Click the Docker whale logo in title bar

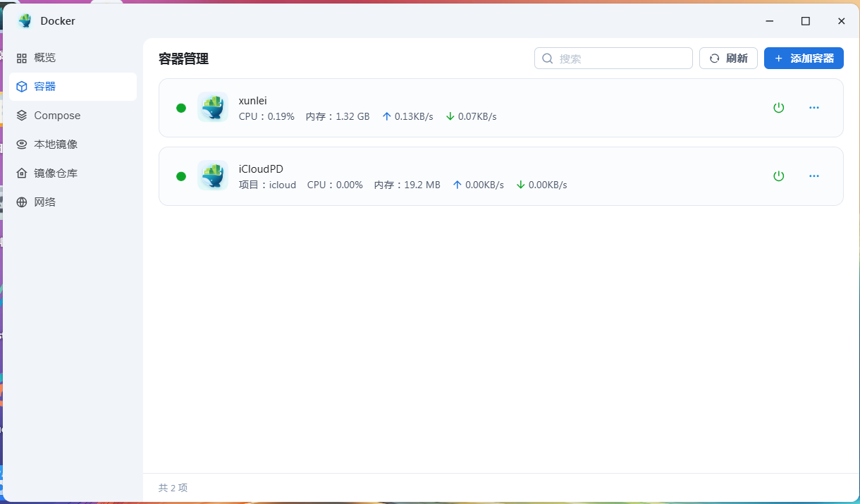click(25, 20)
